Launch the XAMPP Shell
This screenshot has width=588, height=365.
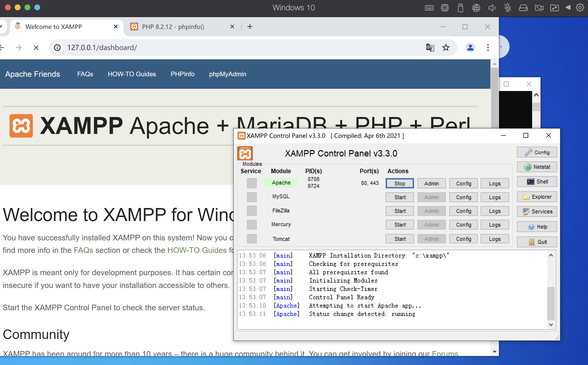tap(537, 182)
